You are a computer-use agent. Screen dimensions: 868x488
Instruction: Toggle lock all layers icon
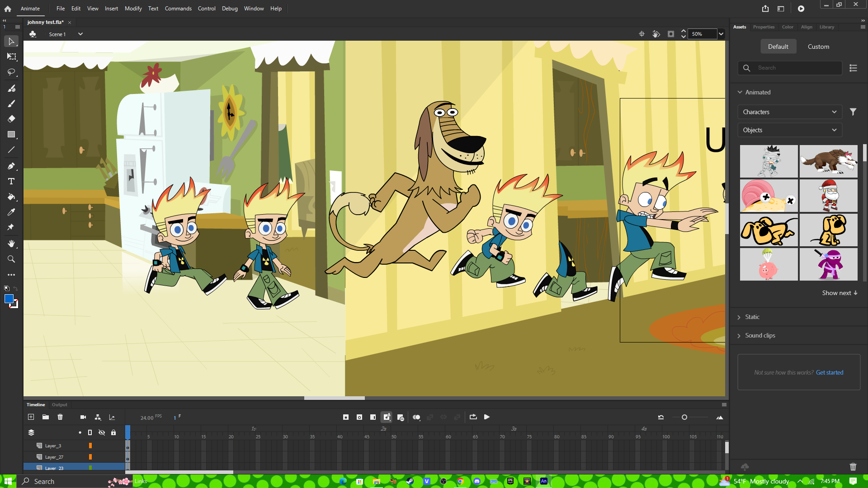tap(113, 432)
